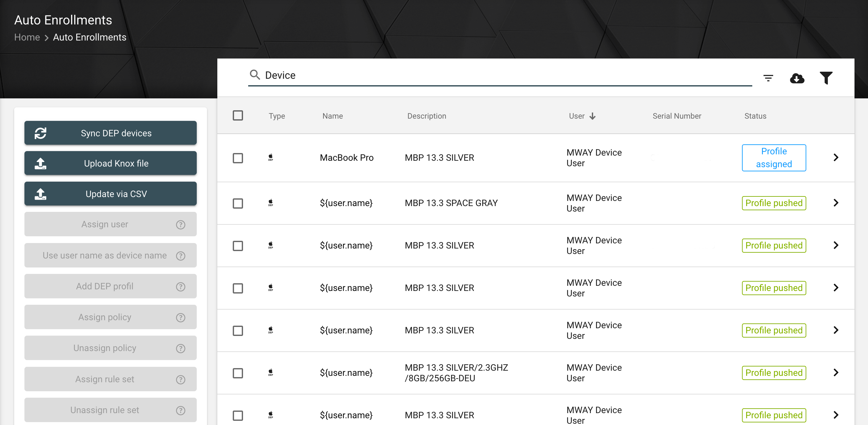
Task: Click help icon beside Assign policy
Action: click(x=181, y=318)
